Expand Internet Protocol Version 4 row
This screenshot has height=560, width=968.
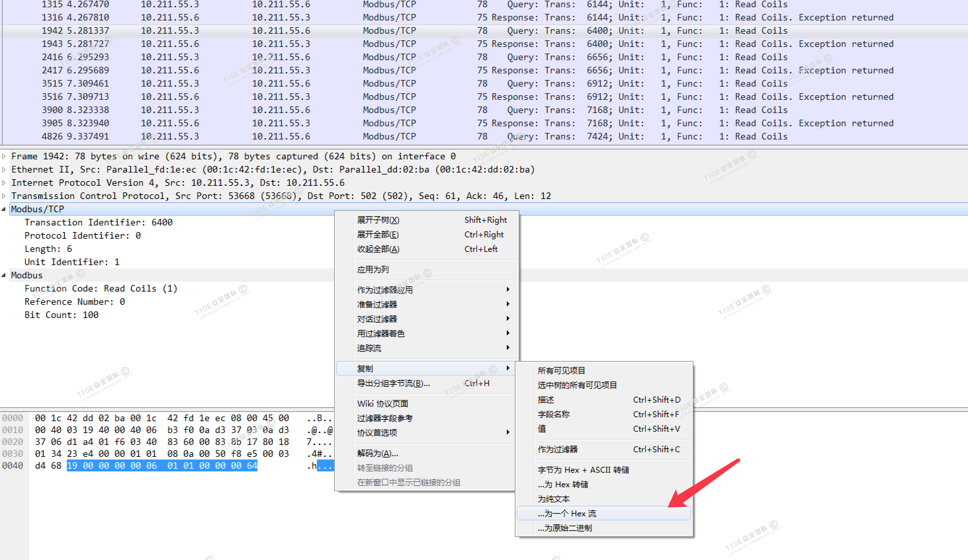coord(4,183)
